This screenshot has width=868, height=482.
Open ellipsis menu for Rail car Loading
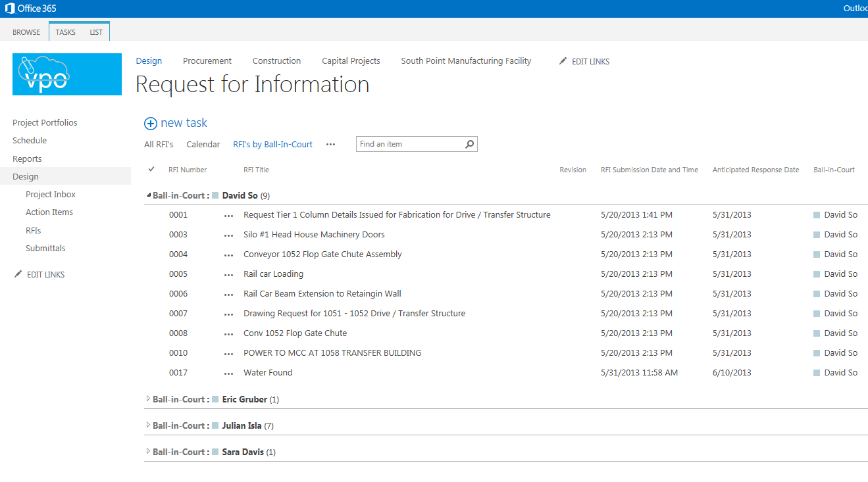click(228, 274)
